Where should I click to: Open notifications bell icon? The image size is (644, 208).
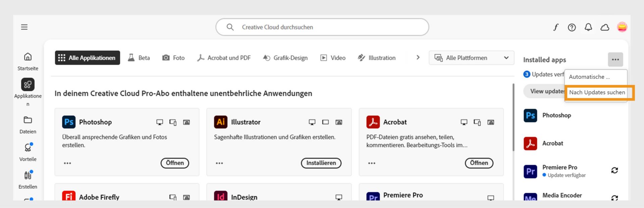[x=588, y=27]
